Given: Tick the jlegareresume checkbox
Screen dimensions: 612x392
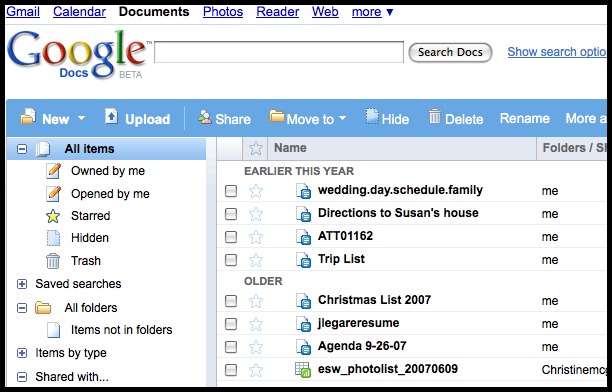Looking at the screenshot, I should coord(231,324).
